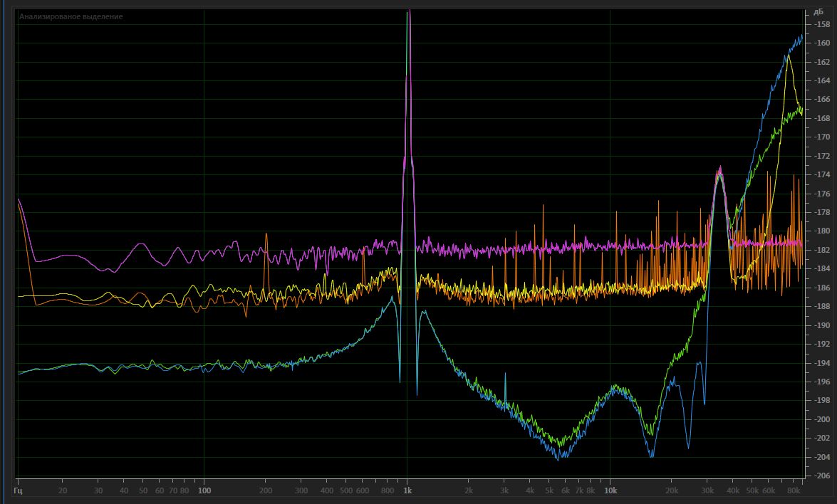Select the -162 dB scale value

coord(821,62)
